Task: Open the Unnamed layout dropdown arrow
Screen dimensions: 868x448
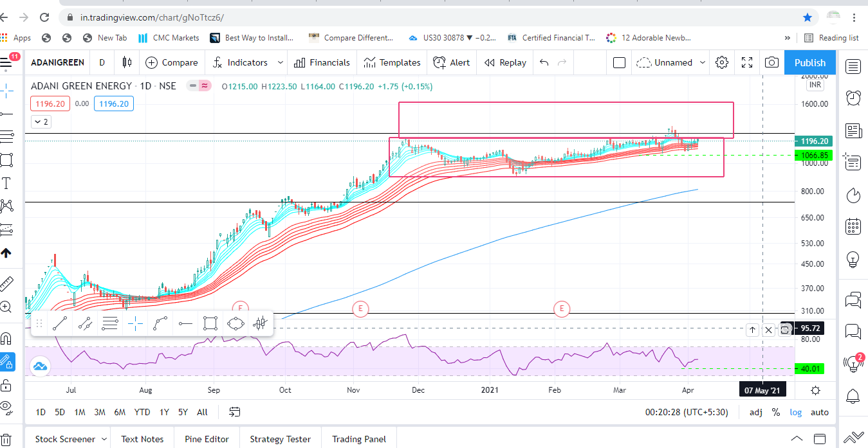Action: pos(702,62)
